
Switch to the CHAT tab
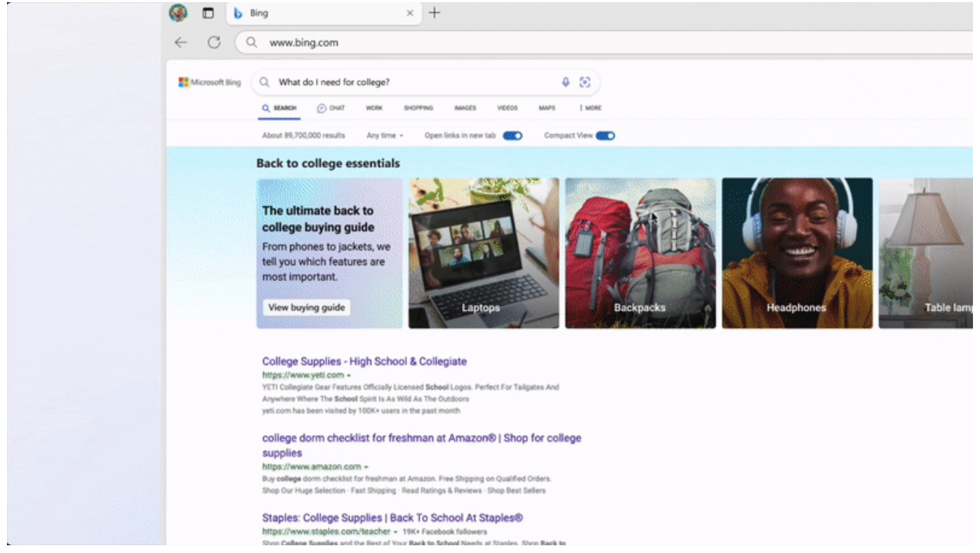click(331, 108)
